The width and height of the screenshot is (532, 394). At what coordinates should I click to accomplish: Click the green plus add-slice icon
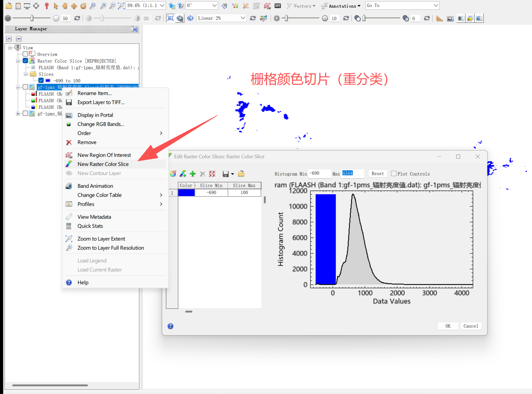(x=193, y=174)
